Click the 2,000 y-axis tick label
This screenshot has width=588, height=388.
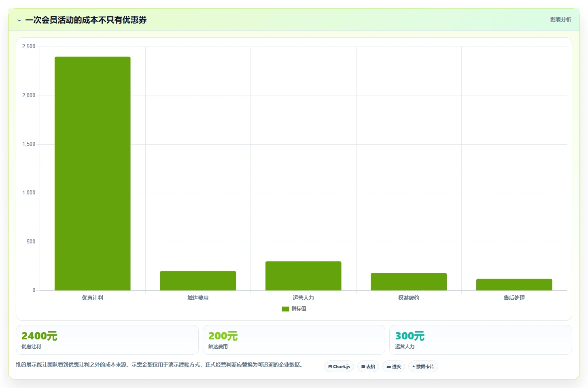click(29, 96)
